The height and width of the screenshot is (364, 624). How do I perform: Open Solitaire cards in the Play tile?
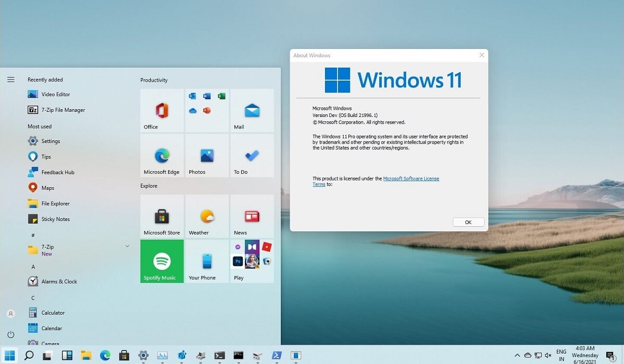click(x=267, y=261)
